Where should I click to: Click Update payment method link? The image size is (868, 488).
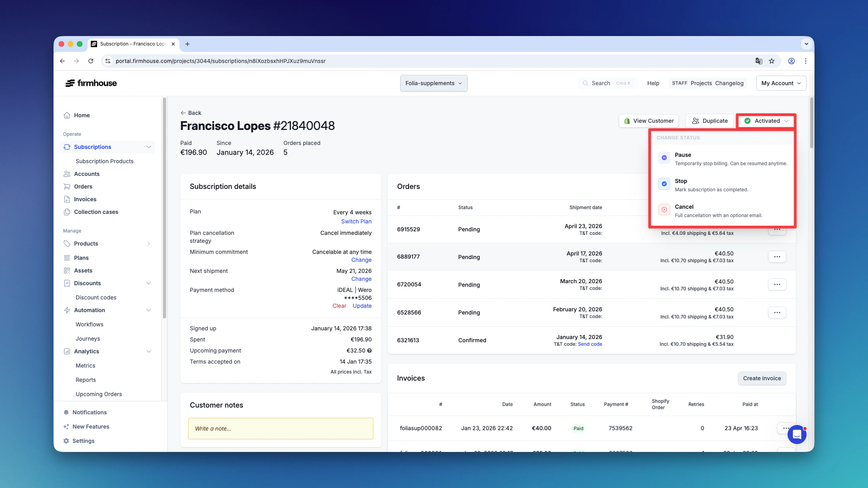(362, 306)
